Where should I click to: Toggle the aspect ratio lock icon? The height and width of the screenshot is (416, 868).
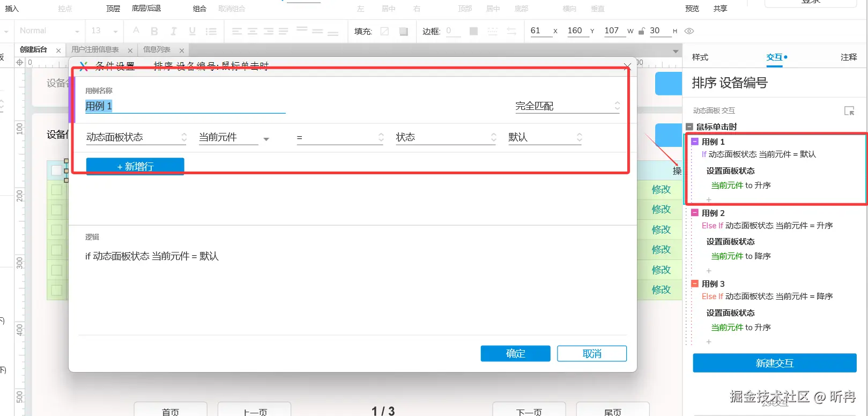click(641, 31)
